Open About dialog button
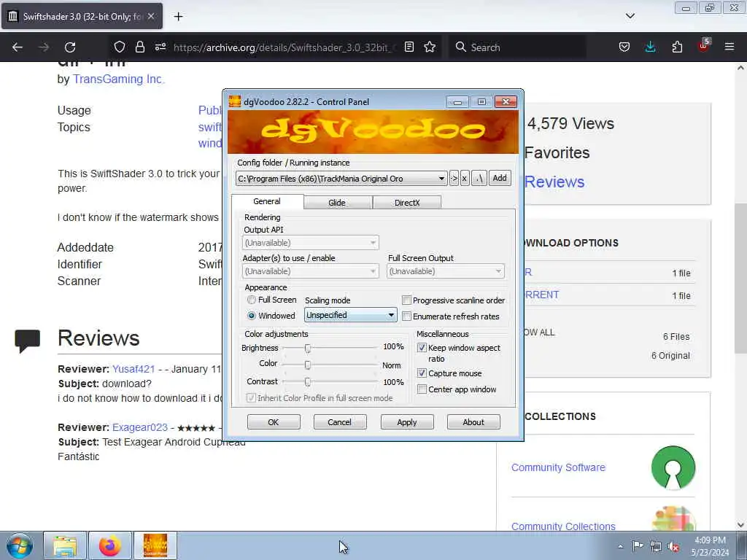This screenshot has height=560, width=747. pyautogui.click(x=473, y=422)
